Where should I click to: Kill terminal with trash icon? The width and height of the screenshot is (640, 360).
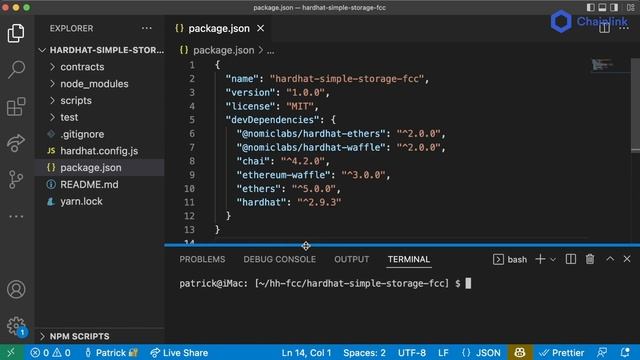(590, 259)
